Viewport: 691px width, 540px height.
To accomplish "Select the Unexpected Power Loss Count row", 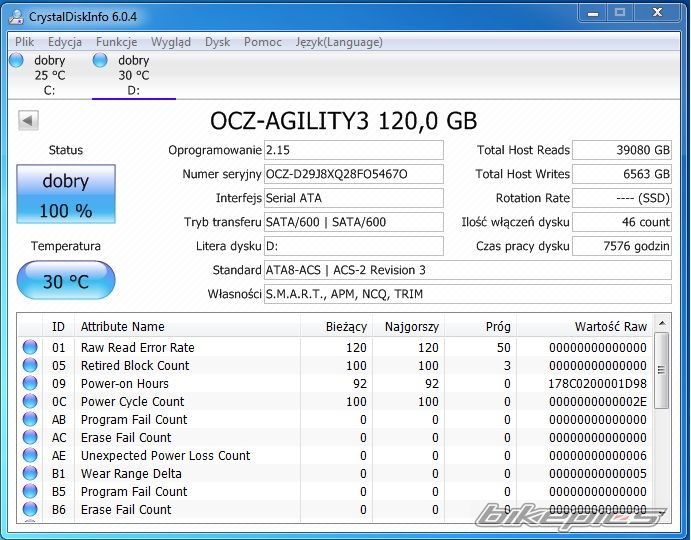I will click(165, 456).
